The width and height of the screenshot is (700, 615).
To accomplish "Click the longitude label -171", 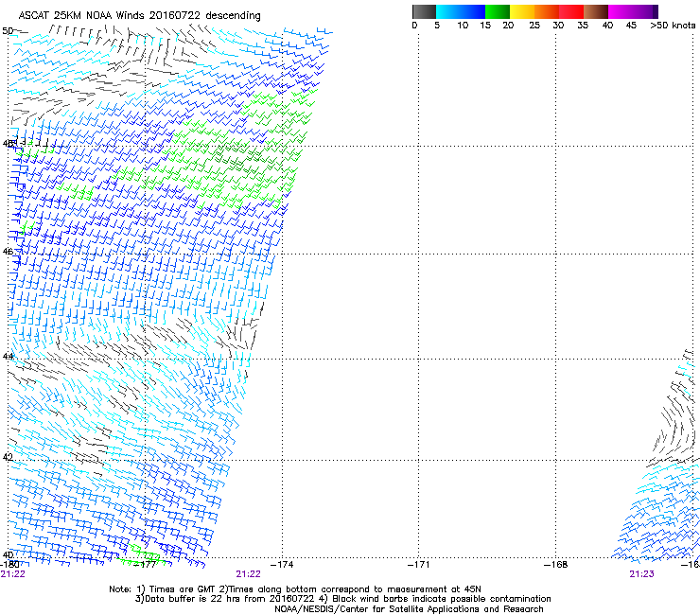I will (419, 565).
